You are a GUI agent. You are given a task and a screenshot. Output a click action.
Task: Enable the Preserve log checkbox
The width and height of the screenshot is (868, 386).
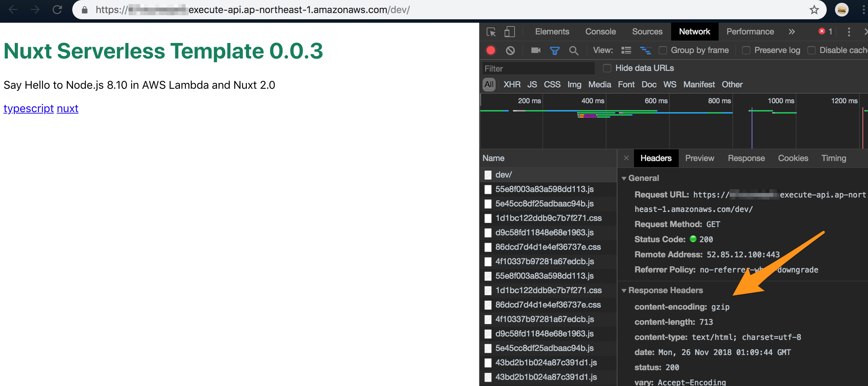point(747,50)
